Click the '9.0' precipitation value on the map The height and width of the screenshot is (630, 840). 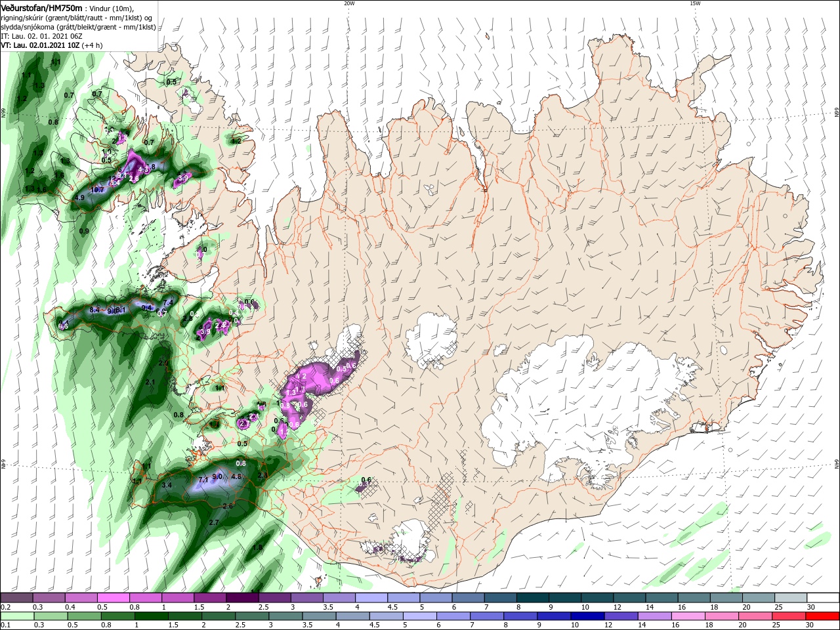219,477
